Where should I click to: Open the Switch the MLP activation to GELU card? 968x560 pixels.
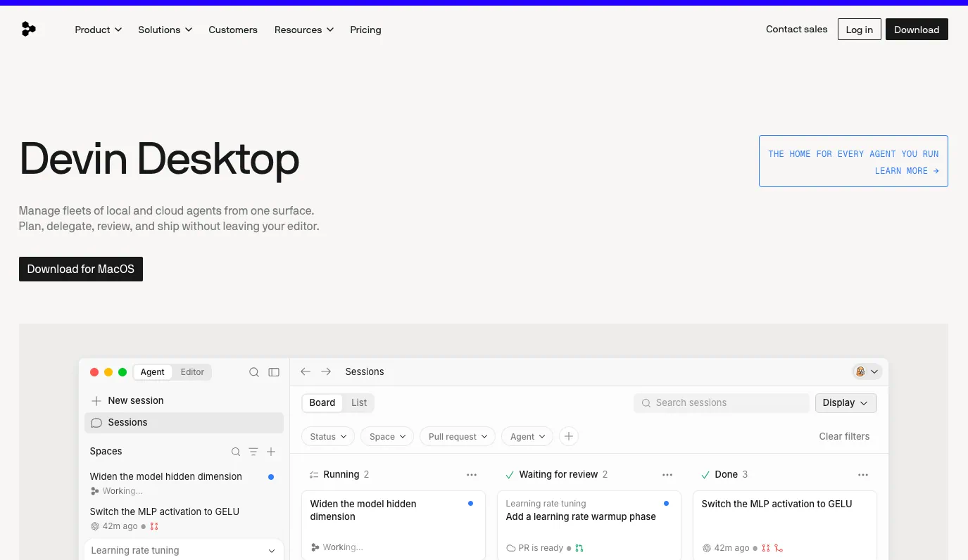[785, 525]
